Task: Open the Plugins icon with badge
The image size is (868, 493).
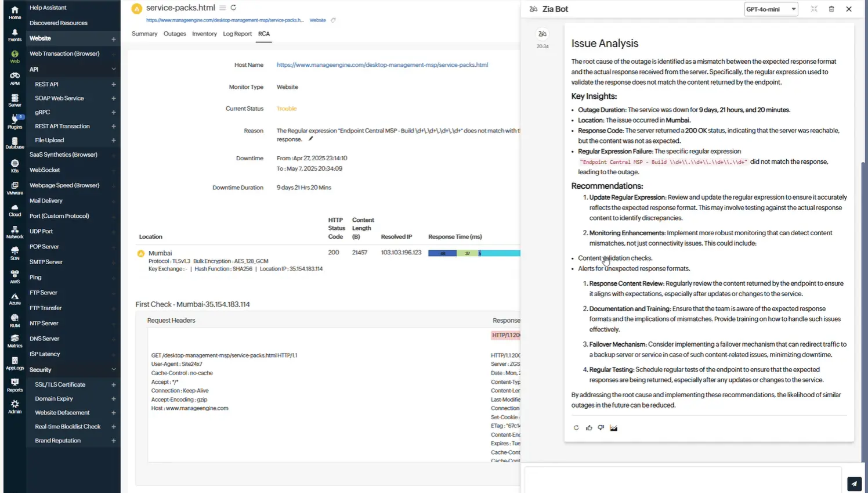Action: 15,122
